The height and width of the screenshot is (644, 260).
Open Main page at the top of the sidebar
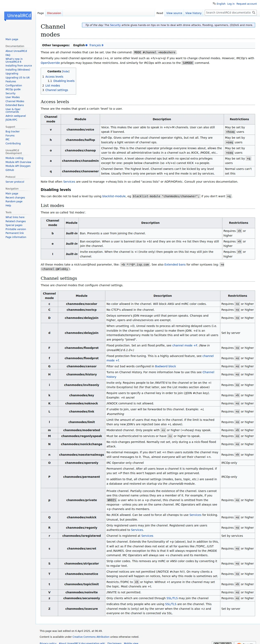tap(12, 39)
